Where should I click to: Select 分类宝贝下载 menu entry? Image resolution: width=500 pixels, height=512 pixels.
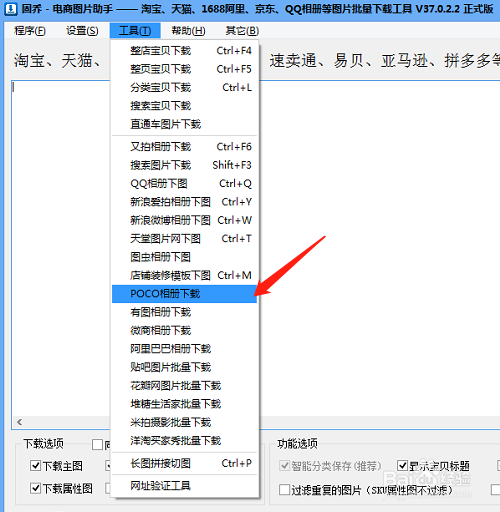click(184, 87)
